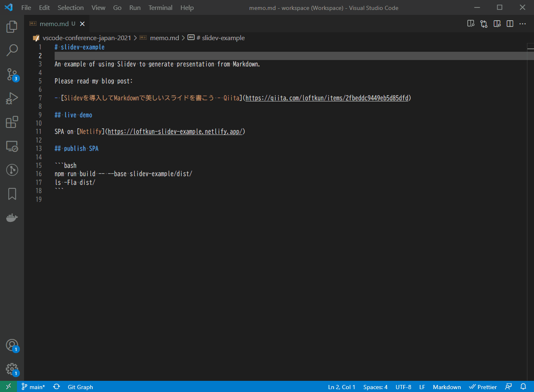Open Source Control view with 3 changes
Image resolution: width=534 pixels, height=392 pixels.
[12, 75]
